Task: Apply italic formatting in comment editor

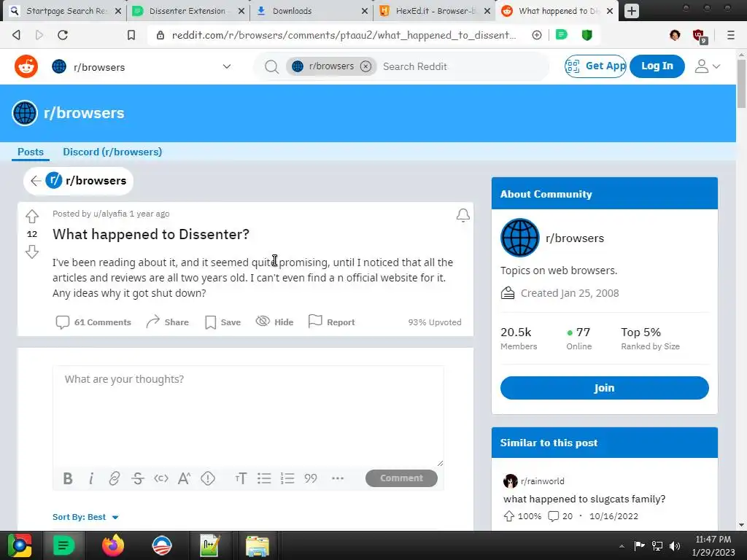Action: point(91,478)
